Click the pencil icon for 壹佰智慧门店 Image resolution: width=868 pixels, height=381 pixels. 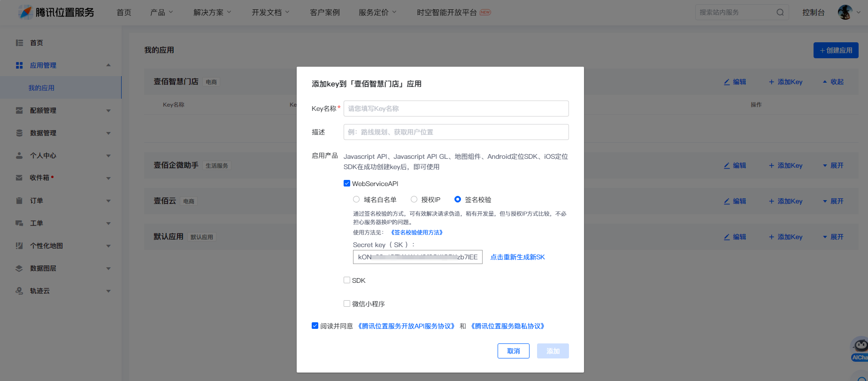coord(727,82)
